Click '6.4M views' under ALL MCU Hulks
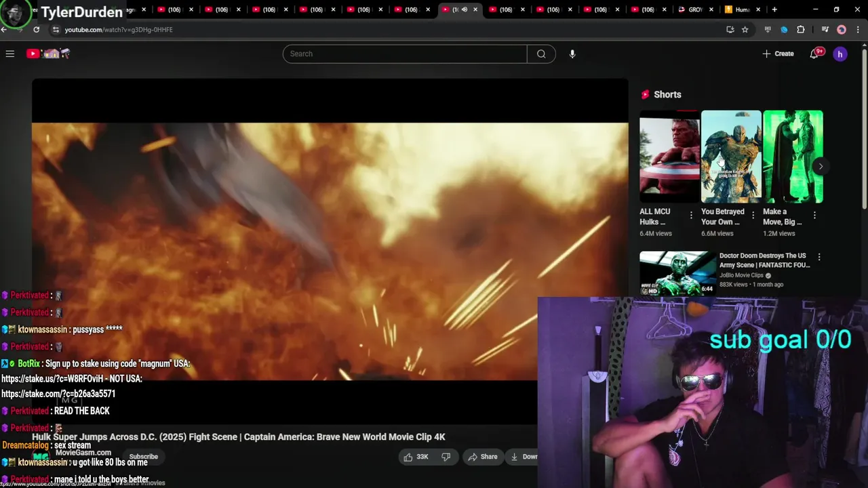 tap(656, 233)
